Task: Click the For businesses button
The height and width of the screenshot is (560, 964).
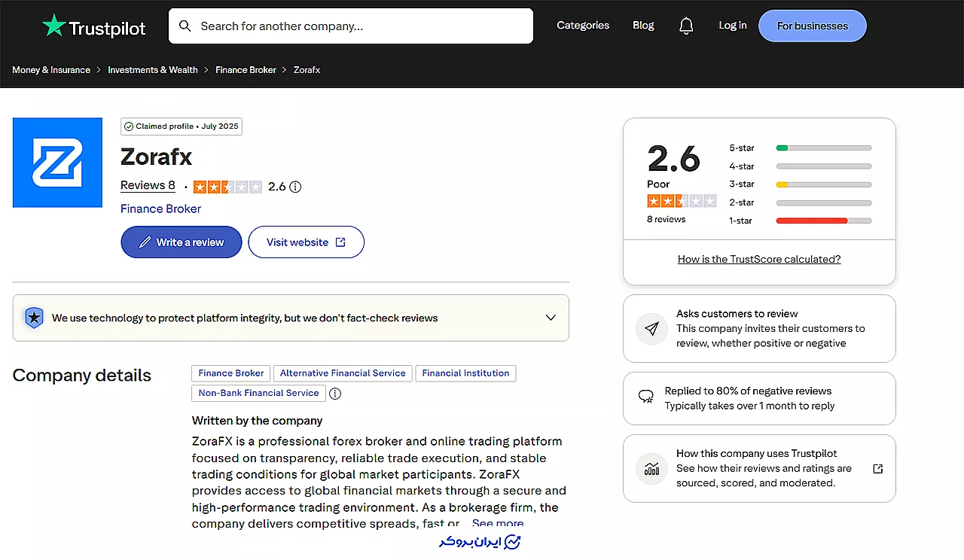Action: click(x=813, y=26)
